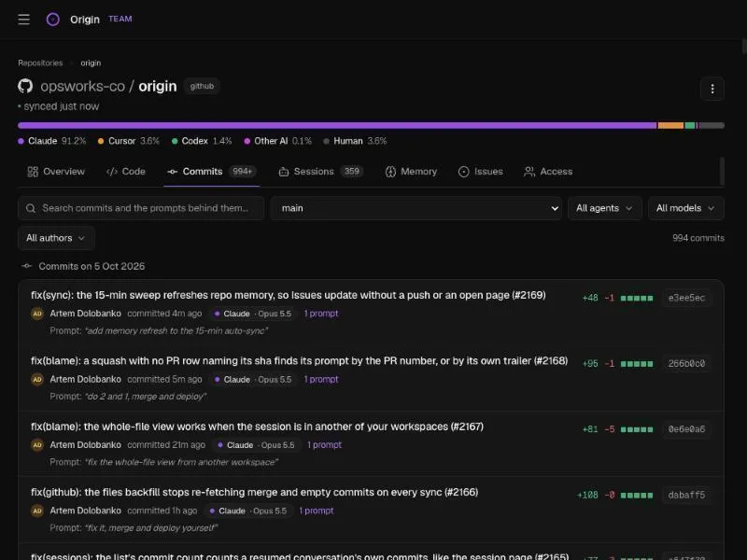Open commit titled 'fix(github): the files backfill' #2166

254,493
